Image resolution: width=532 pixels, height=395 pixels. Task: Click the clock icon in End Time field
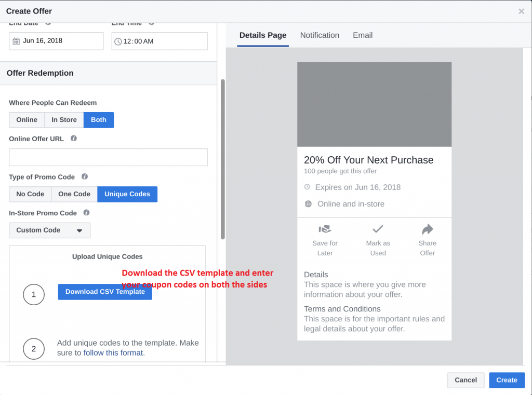(x=119, y=41)
